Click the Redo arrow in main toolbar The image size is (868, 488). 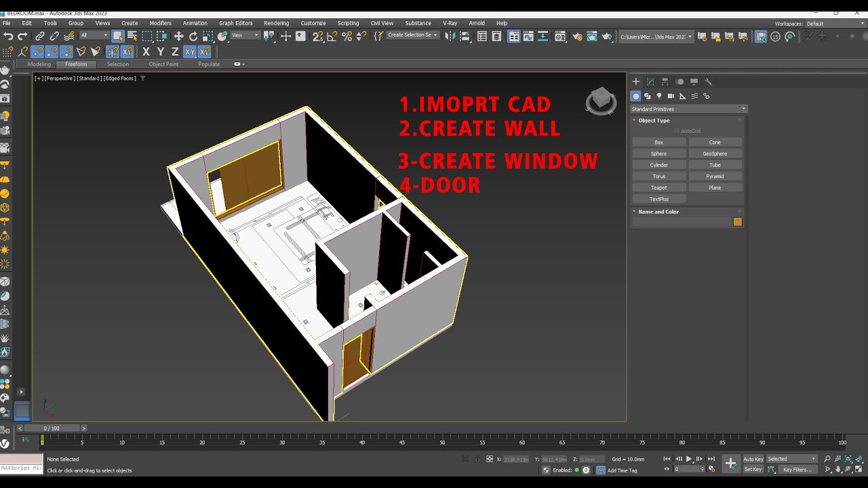pyautogui.click(x=22, y=36)
